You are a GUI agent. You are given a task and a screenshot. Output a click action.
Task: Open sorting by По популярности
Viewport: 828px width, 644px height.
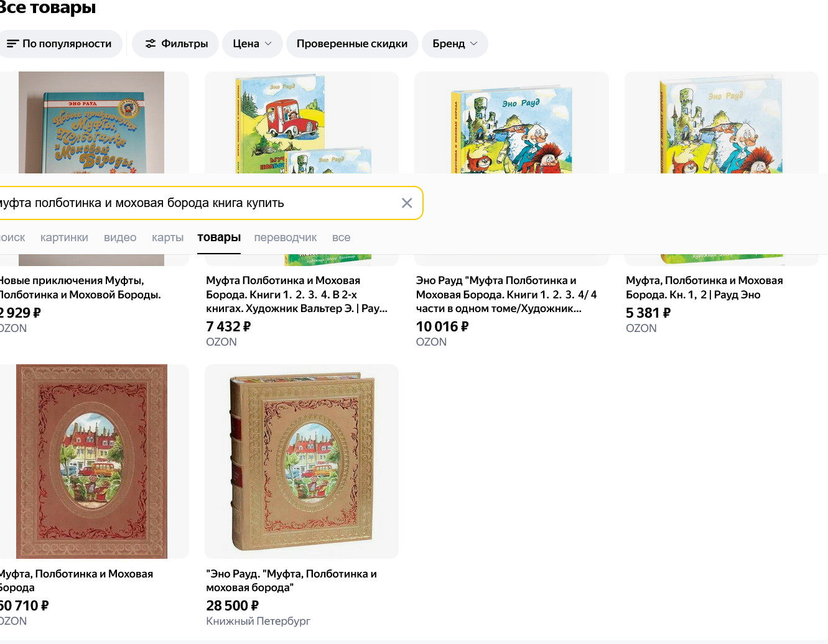click(60, 44)
